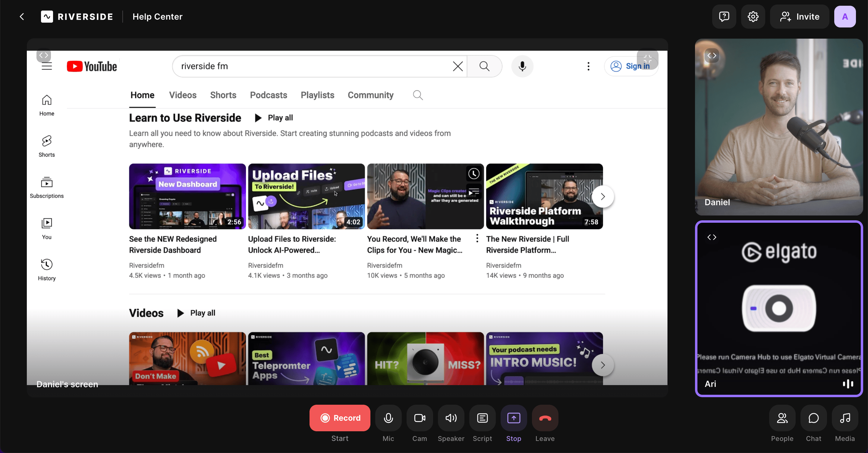The image size is (868, 453).
Task: Toggle the Speaker output button
Action: (x=451, y=418)
